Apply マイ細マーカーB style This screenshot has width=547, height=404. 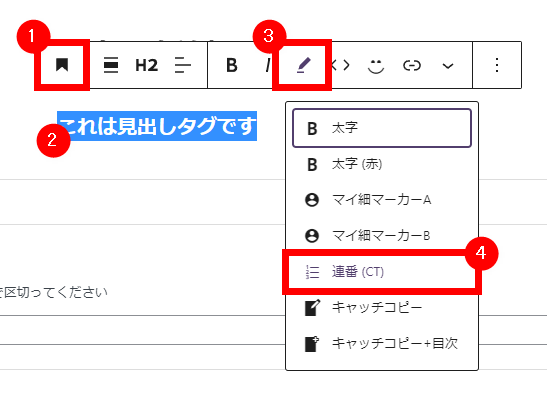click(382, 236)
